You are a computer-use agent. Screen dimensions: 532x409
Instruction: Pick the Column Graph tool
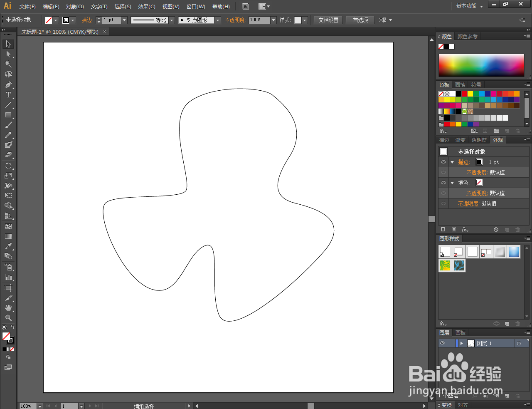click(x=8, y=277)
